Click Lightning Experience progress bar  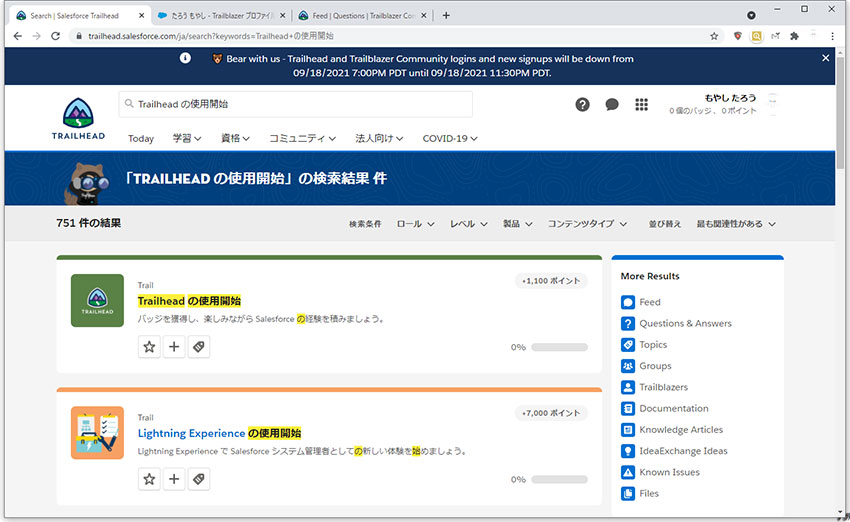point(559,479)
